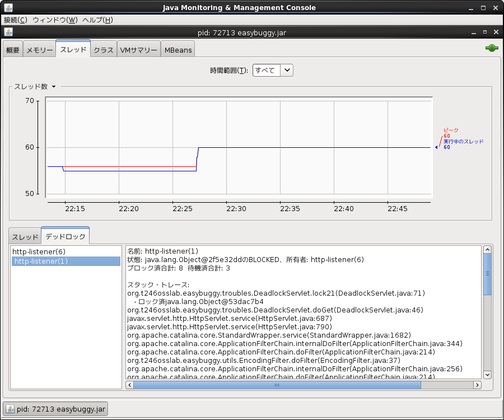Open the MBeans tab
This screenshot has width=504, height=420.
[x=178, y=50]
